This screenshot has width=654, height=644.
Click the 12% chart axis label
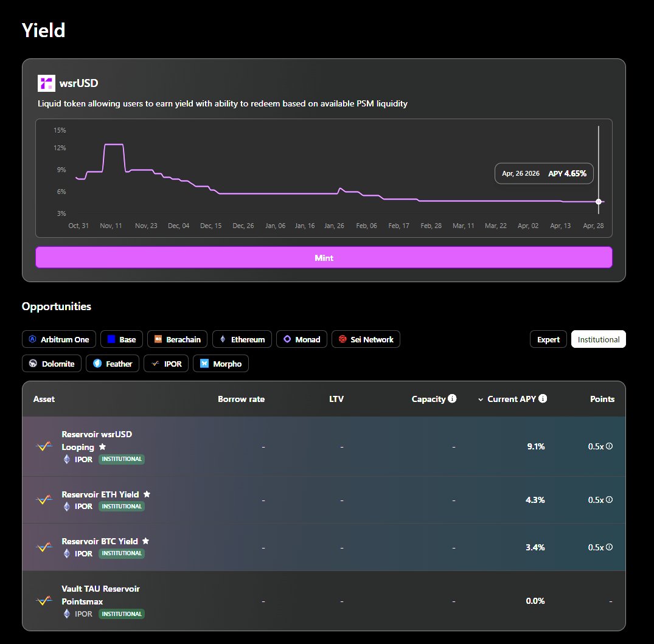[60, 148]
